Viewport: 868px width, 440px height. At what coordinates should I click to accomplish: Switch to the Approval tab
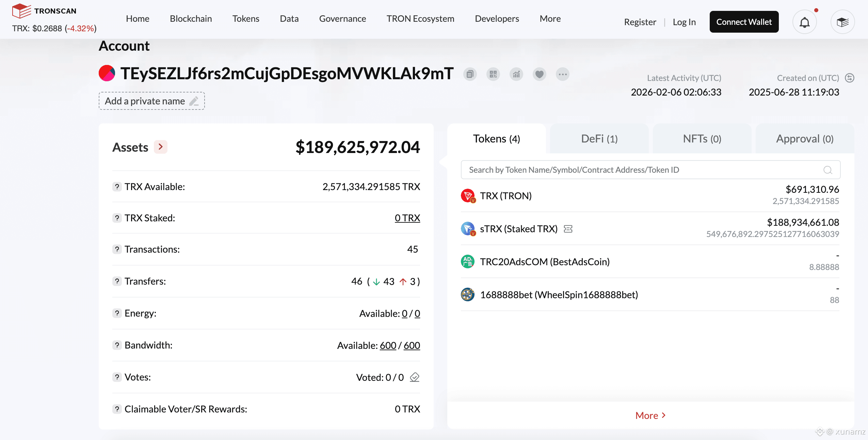tap(804, 139)
